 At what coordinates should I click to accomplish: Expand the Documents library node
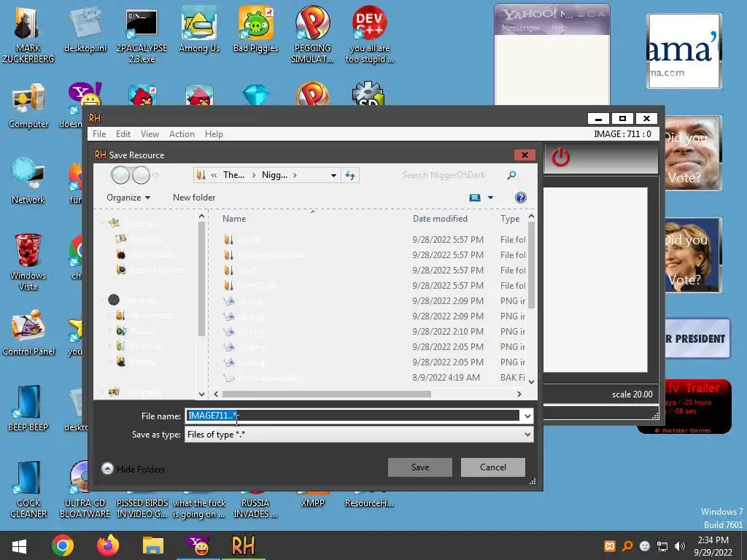(x=111, y=316)
